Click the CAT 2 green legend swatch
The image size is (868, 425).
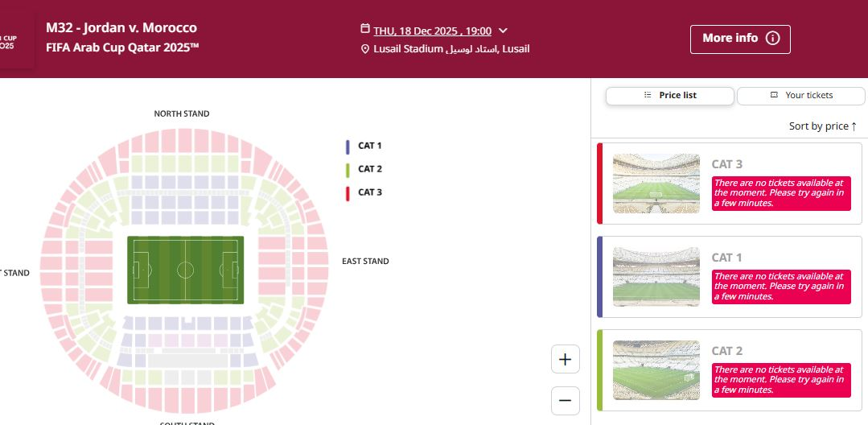coord(347,170)
